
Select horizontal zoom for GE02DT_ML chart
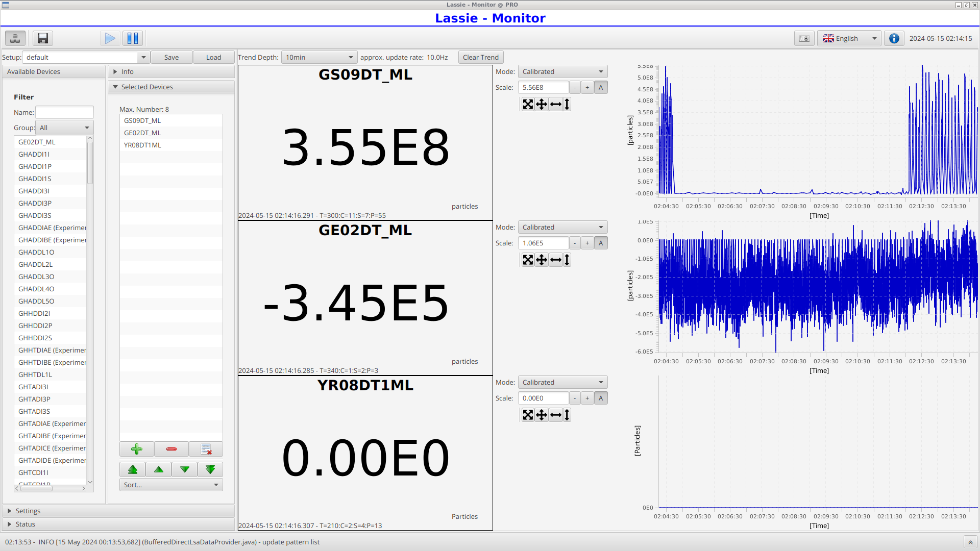556,260
